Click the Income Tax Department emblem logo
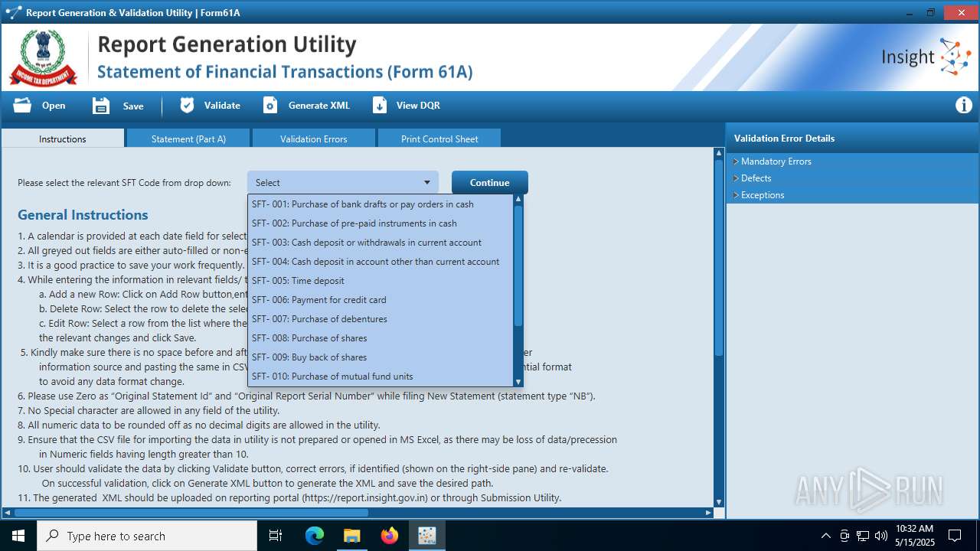 (x=43, y=57)
